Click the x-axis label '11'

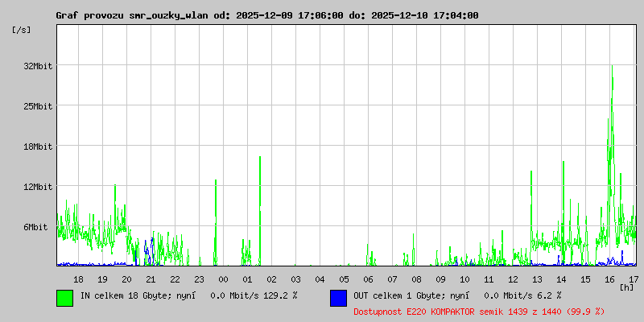tap(489, 279)
